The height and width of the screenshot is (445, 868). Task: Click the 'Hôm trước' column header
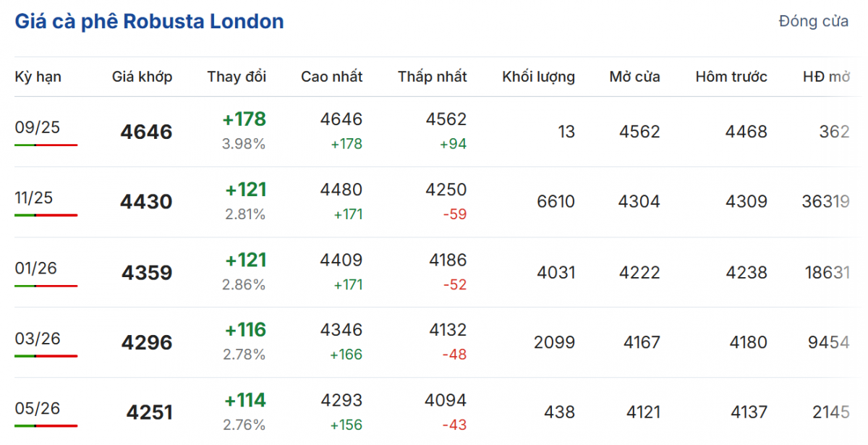pos(731,77)
